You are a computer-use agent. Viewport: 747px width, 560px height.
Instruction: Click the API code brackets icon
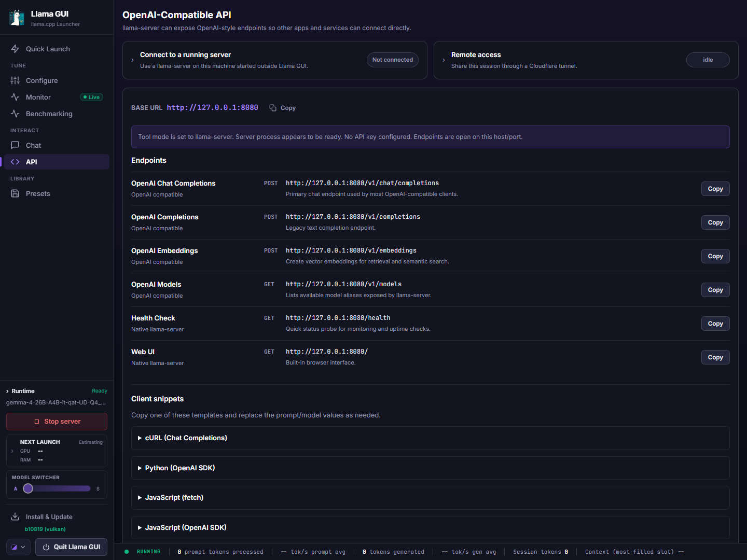click(15, 162)
